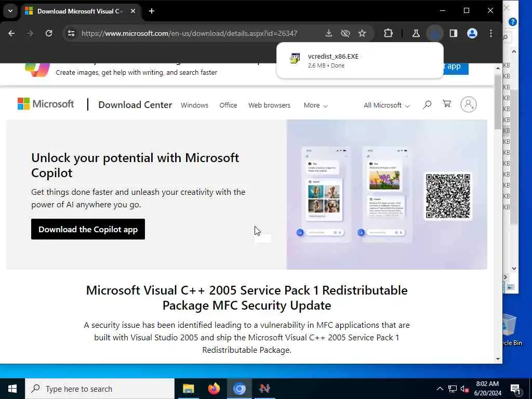This screenshot has width=532, height=399.
Task: Reload the current page
Action: pyautogui.click(x=49, y=33)
